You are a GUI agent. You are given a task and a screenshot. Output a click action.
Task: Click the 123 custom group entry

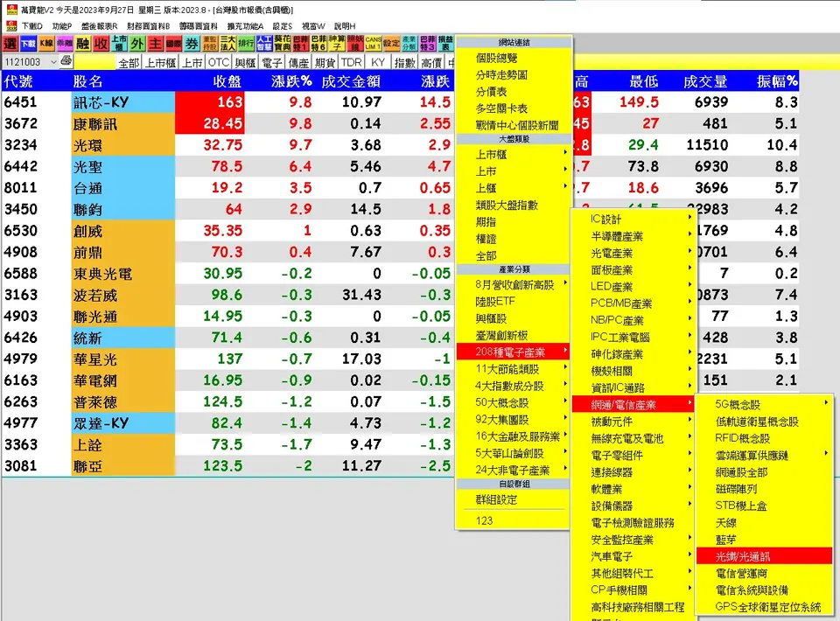click(513, 520)
